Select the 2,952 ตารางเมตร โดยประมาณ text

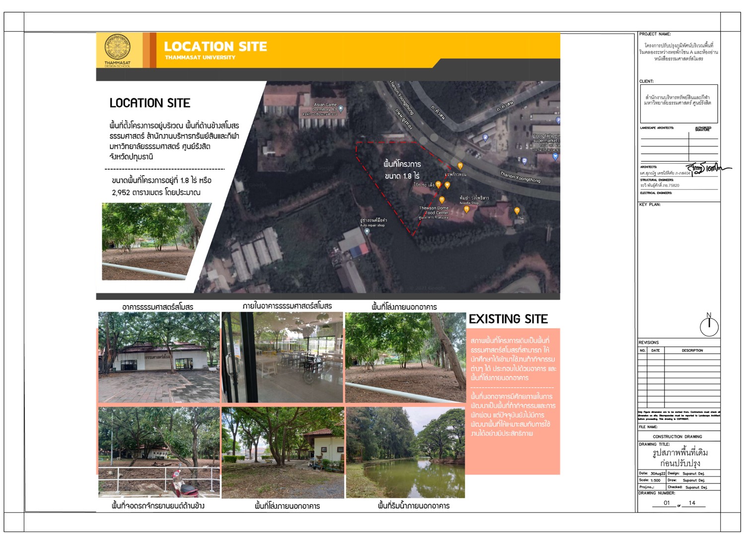[x=156, y=193]
